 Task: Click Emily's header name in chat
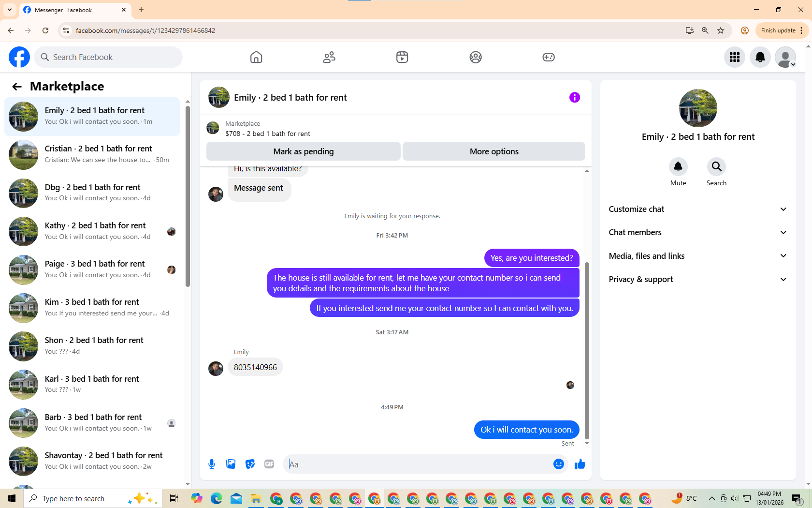pos(290,97)
